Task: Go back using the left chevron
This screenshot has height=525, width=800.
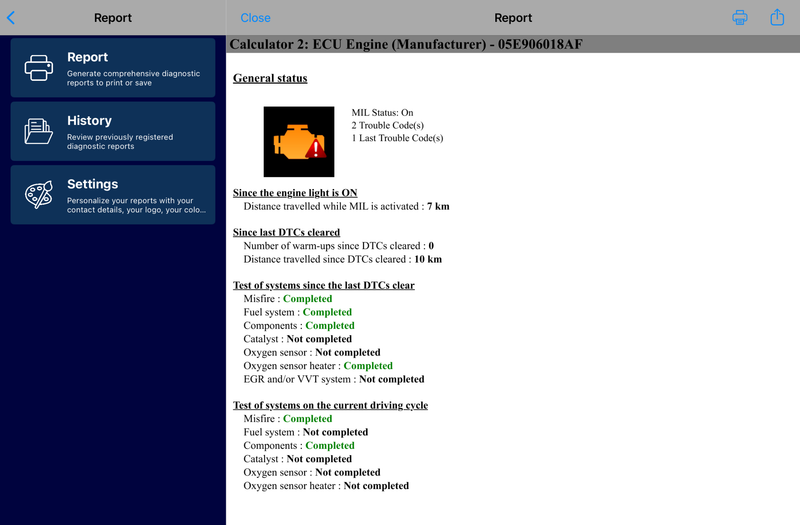Action: [x=11, y=18]
